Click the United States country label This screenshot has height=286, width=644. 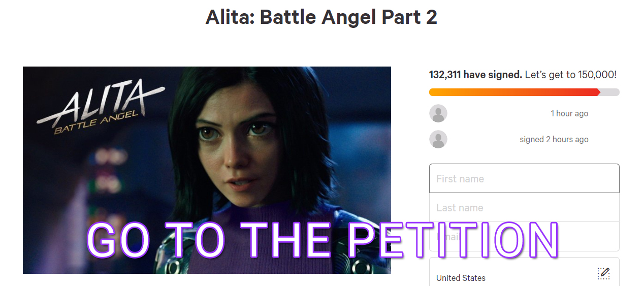pos(461,278)
